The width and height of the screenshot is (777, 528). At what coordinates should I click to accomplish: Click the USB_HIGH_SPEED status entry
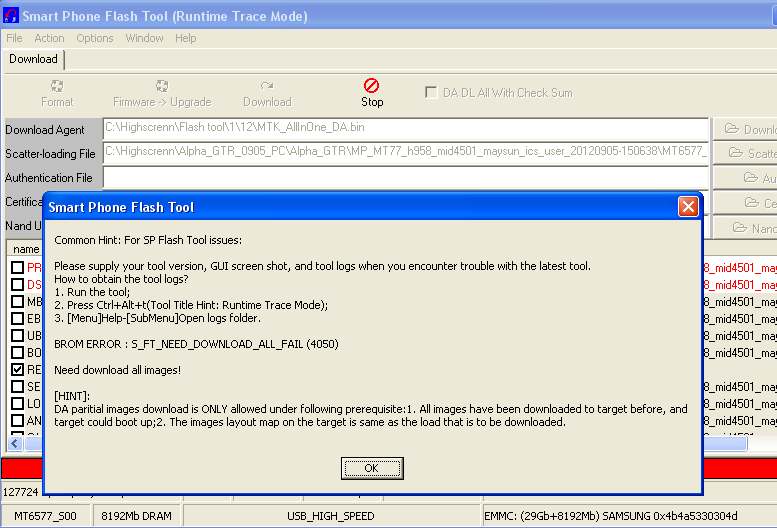click(x=331, y=516)
